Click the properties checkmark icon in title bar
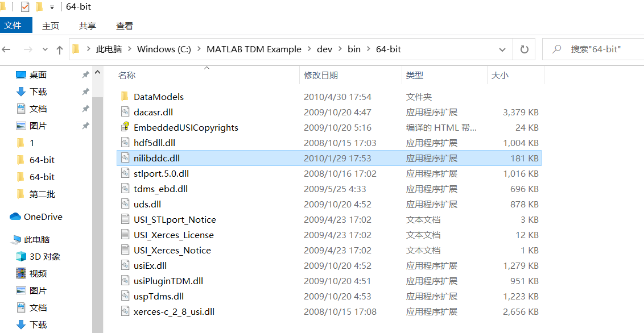 (x=25, y=7)
